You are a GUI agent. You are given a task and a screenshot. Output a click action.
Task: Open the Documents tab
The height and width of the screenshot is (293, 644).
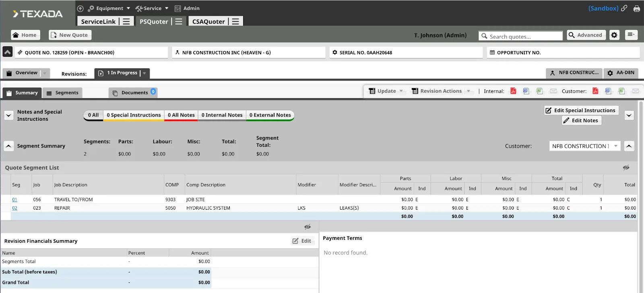pos(133,93)
